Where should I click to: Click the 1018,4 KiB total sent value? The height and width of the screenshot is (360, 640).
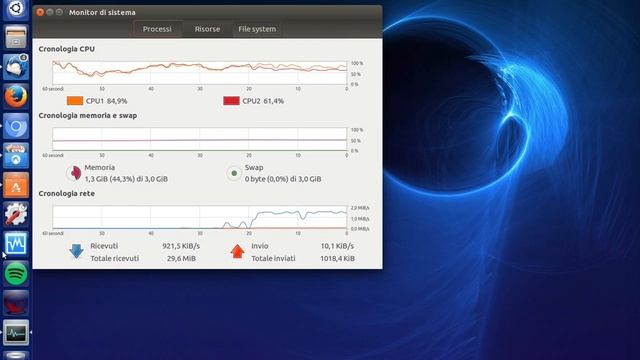click(337, 258)
